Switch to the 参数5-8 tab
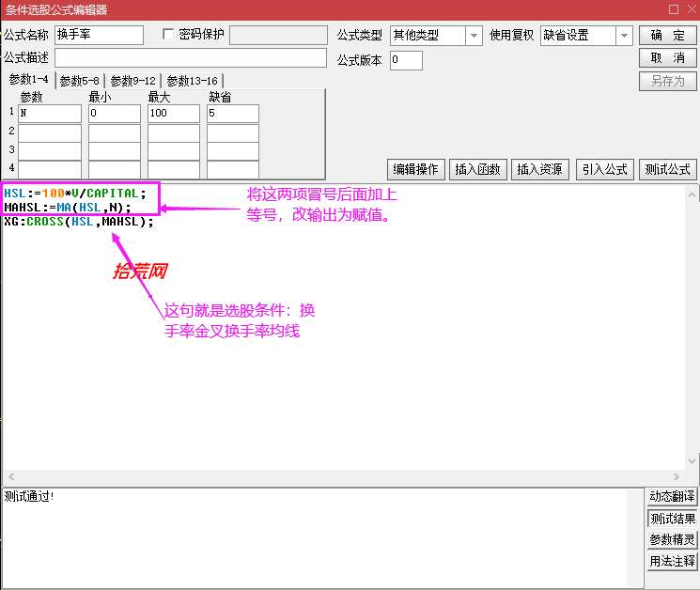The image size is (700, 590). (x=80, y=81)
